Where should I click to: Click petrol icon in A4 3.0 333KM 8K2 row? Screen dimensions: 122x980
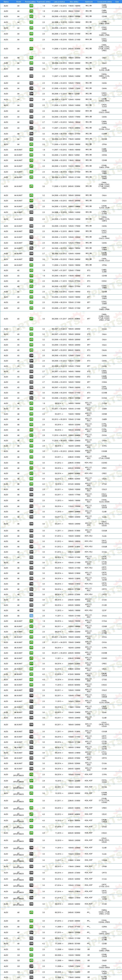[31, 49]
